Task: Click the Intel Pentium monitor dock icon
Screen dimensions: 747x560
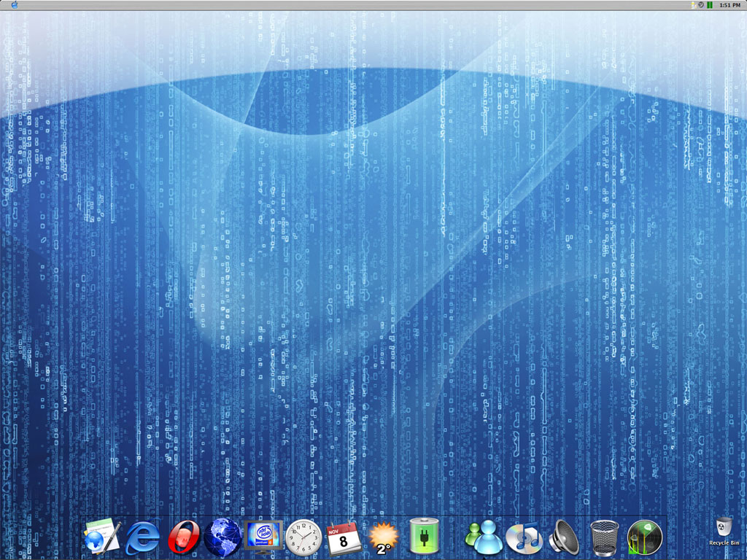Action: click(x=264, y=538)
